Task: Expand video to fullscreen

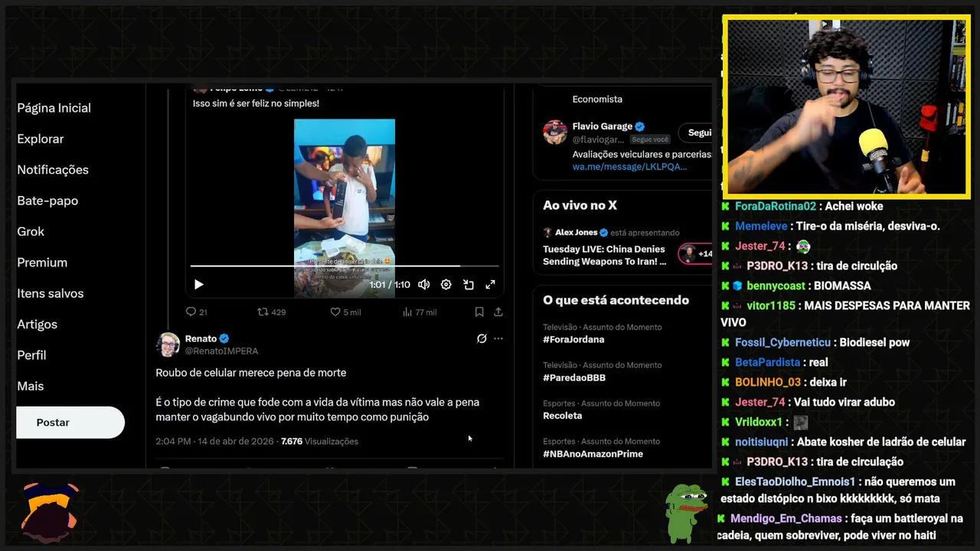Action: click(x=490, y=285)
